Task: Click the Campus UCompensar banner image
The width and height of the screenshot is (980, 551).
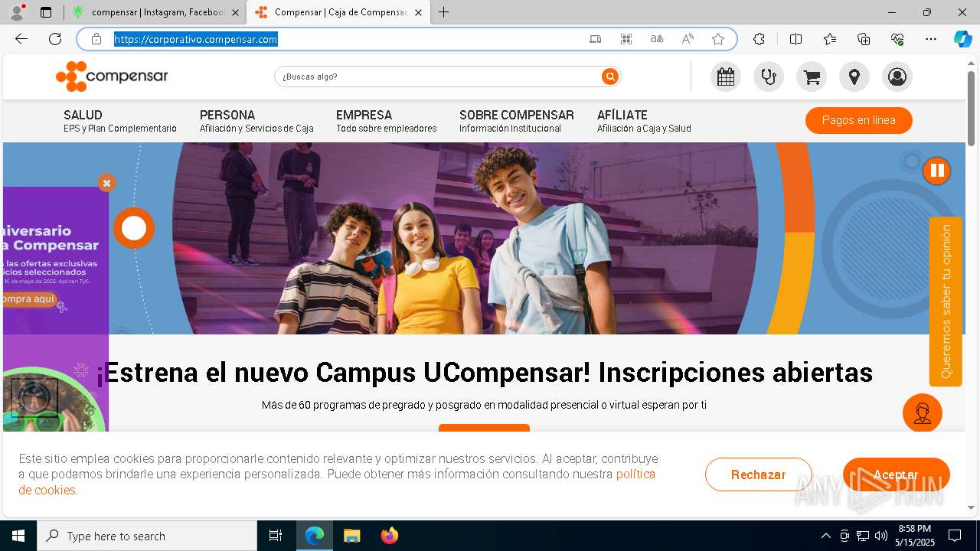Action: (484, 238)
